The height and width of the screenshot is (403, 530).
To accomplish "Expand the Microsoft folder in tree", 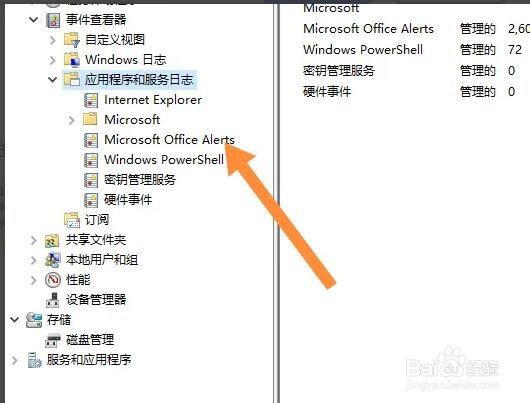I will point(71,120).
